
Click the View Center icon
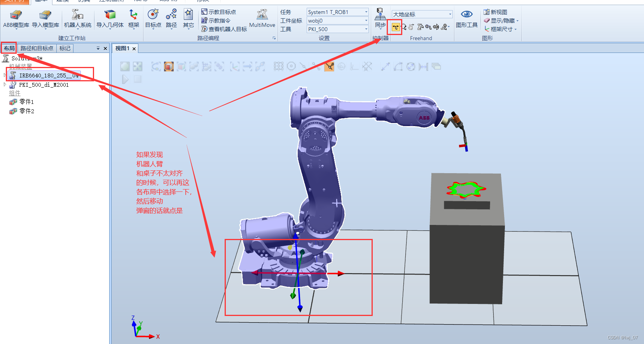pyautogui.click(x=137, y=67)
